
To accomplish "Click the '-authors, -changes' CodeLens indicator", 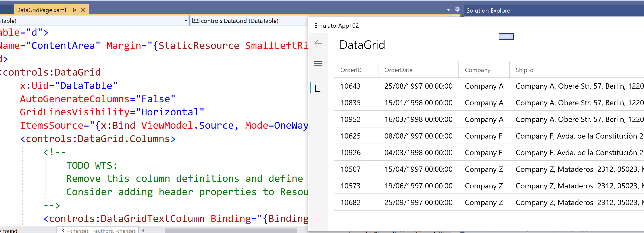I will pos(114,230).
